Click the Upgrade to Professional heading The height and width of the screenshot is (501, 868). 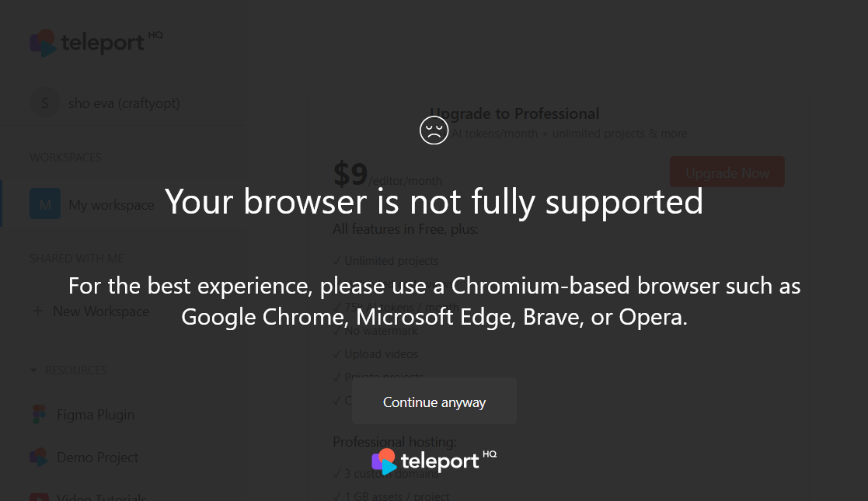[x=516, y=113]
